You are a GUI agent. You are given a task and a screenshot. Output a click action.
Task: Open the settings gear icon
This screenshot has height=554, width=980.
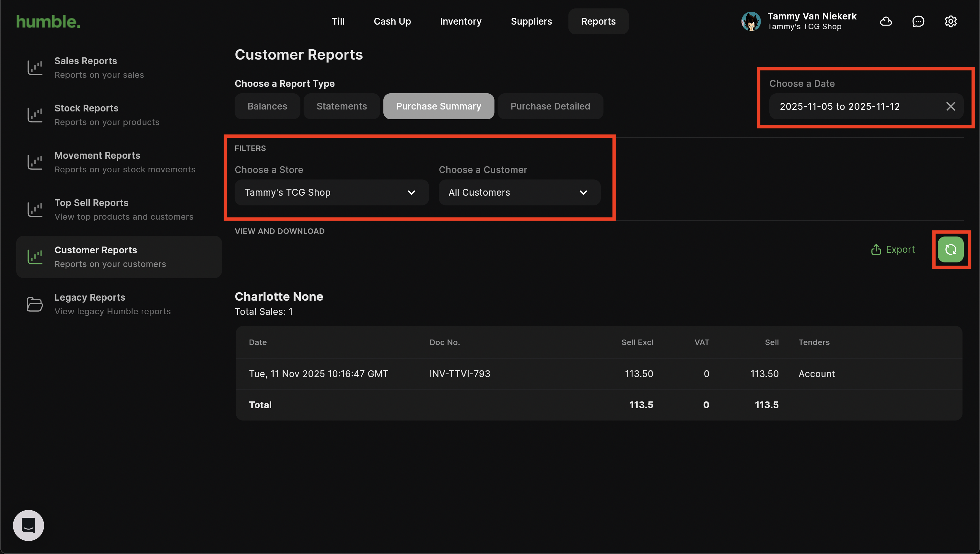tap(950, 21)
